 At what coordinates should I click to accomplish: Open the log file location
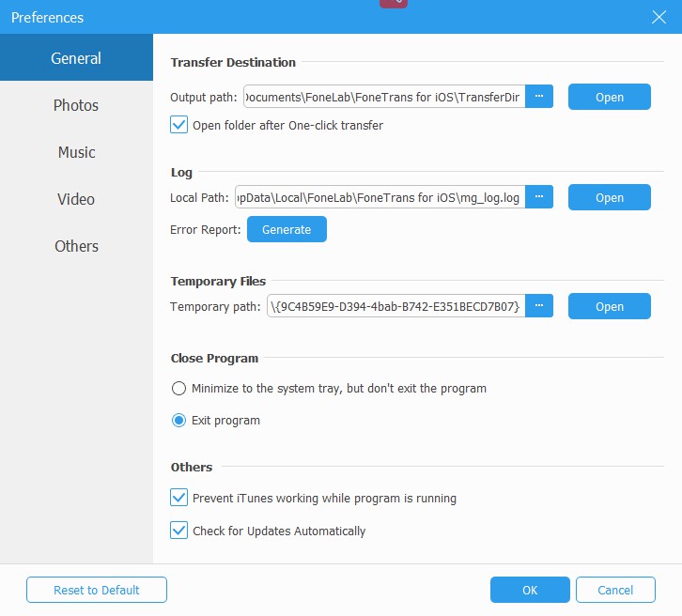610,197
